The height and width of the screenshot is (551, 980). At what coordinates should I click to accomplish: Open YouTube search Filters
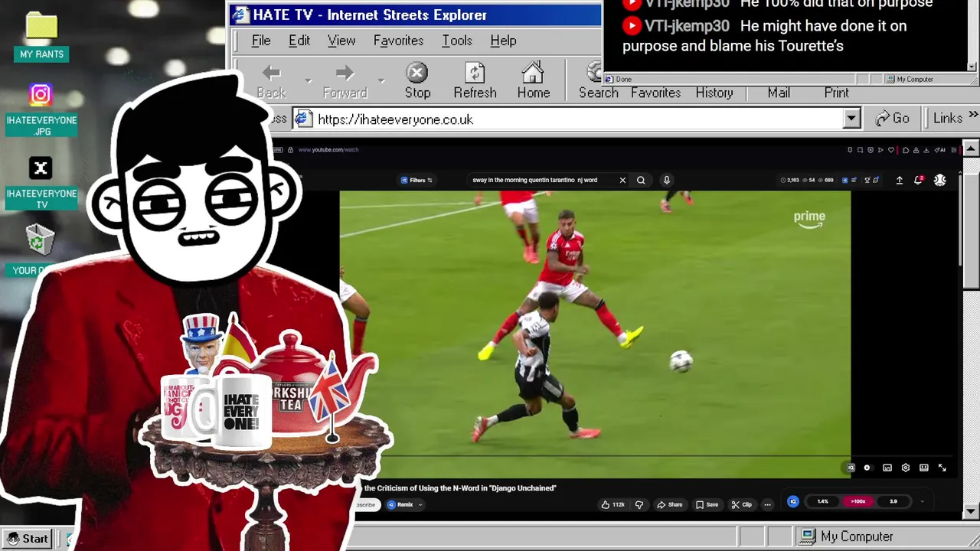click(416, 180)
